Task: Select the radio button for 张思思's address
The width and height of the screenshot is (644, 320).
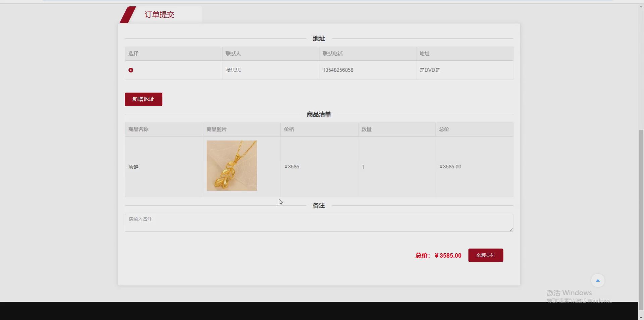Action: [131, 70]
